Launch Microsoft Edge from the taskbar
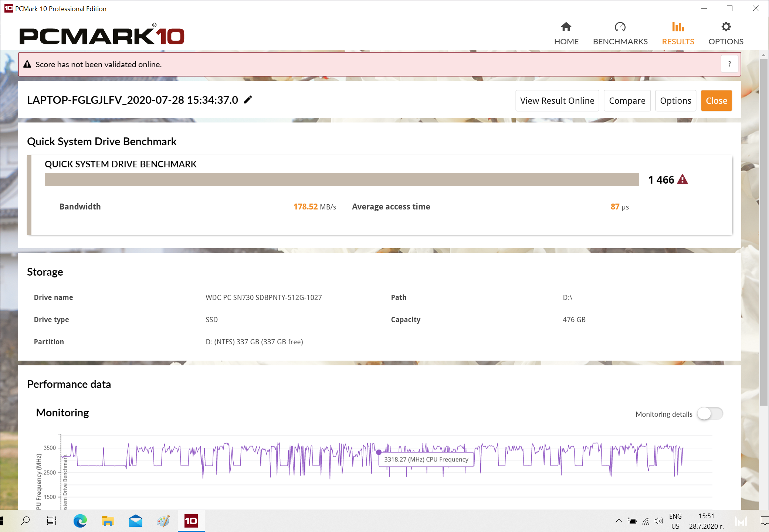Viewport: 769px width, 532px height. 80,521
